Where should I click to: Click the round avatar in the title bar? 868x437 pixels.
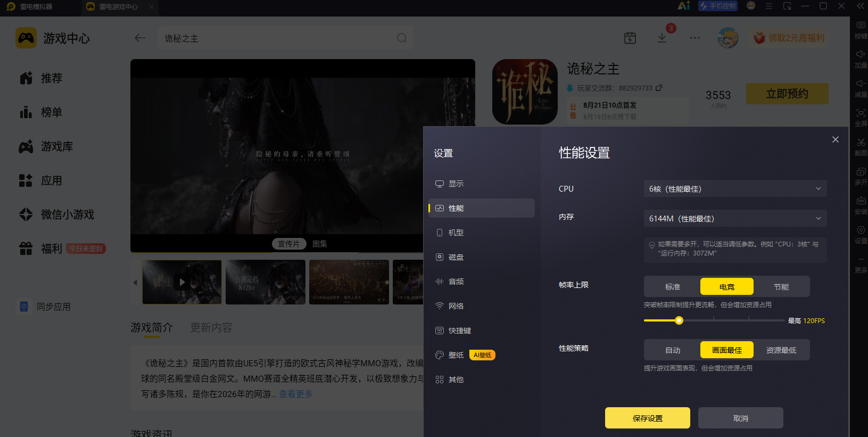(751, 6)
